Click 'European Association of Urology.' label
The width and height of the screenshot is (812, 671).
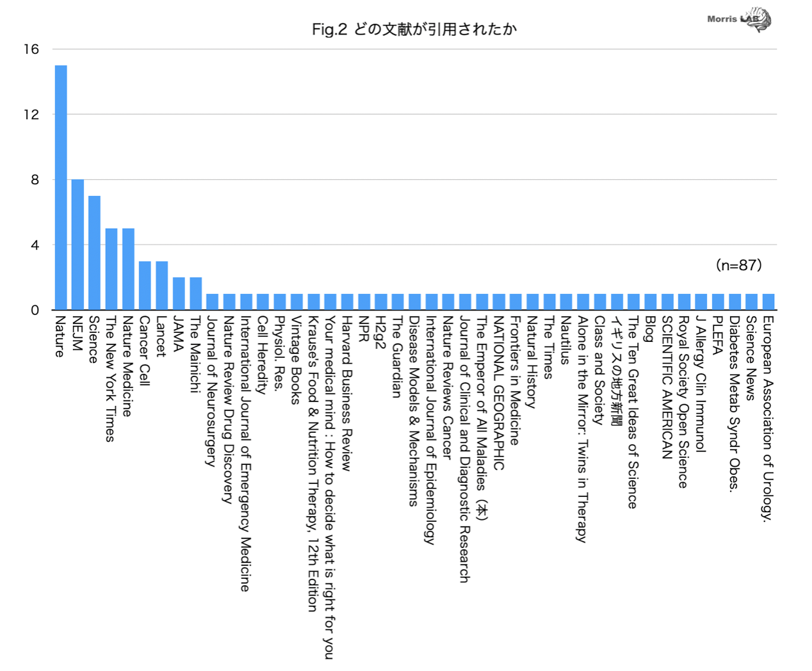click(x=767, y=419)
